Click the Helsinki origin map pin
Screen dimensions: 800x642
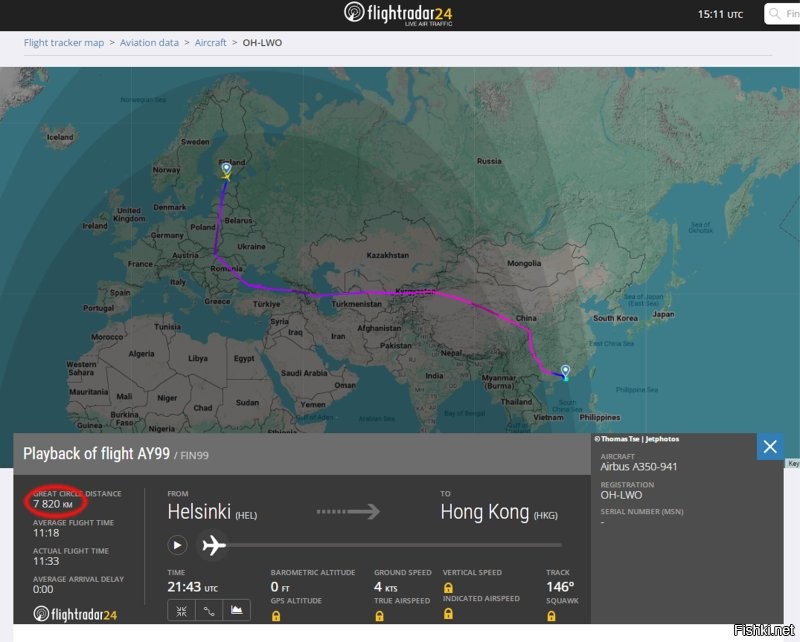point(227,168)
